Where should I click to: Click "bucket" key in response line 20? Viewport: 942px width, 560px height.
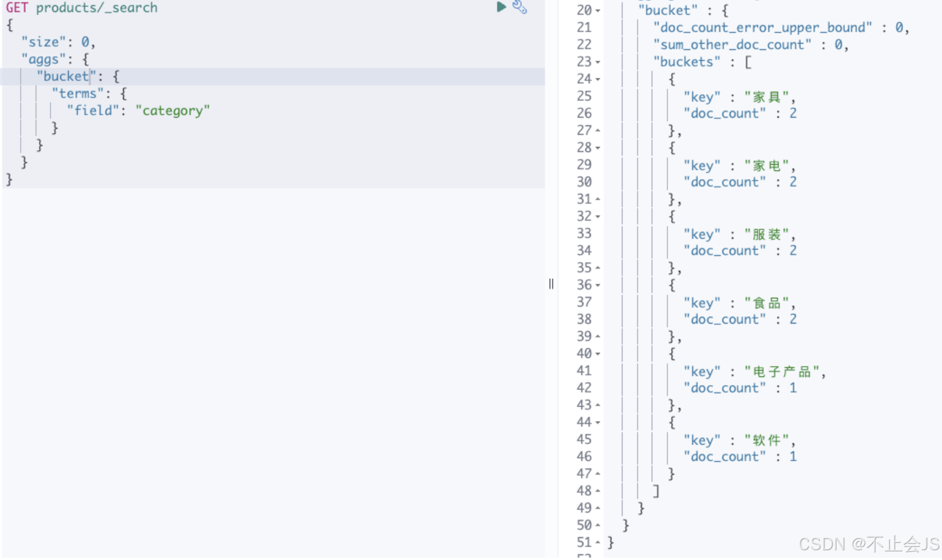coord(668,10)
